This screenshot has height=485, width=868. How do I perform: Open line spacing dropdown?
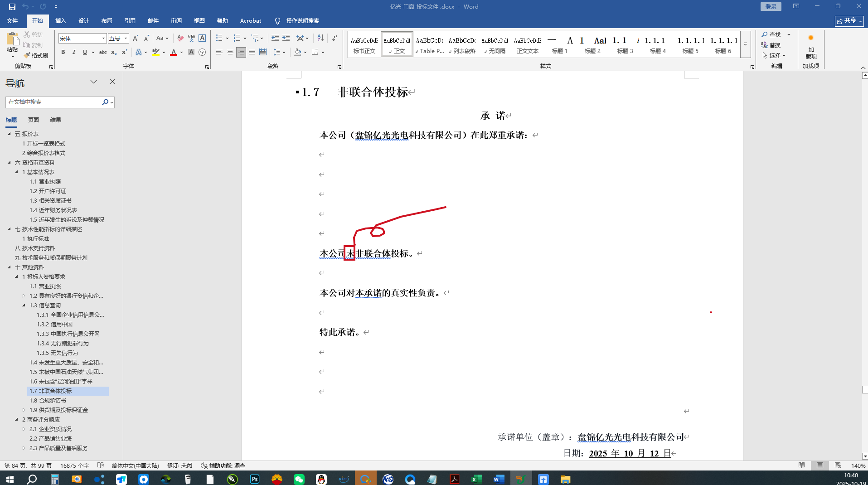click(279, 52)
